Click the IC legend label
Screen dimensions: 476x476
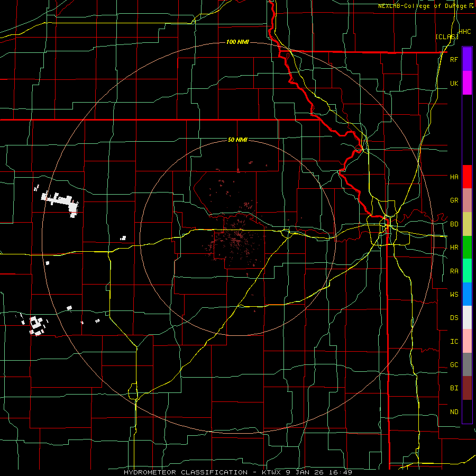pos(454,342)
